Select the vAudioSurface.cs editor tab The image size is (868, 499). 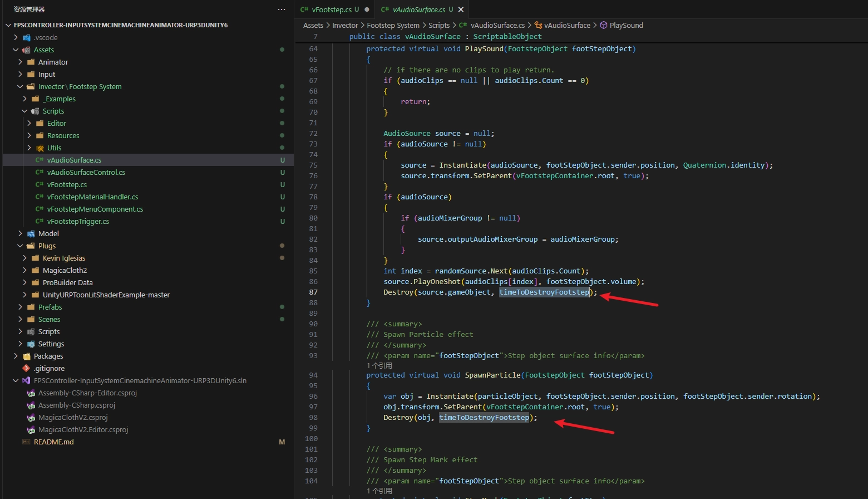pyautogui.click(x=419, y=9)
